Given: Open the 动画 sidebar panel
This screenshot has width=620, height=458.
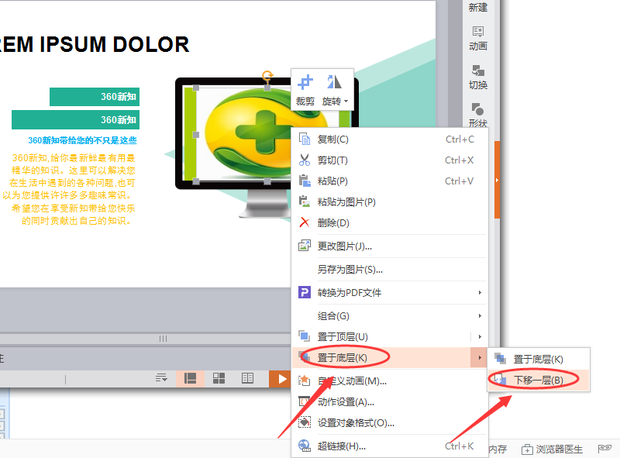Looking at the screenshot, I should [478, 38].
